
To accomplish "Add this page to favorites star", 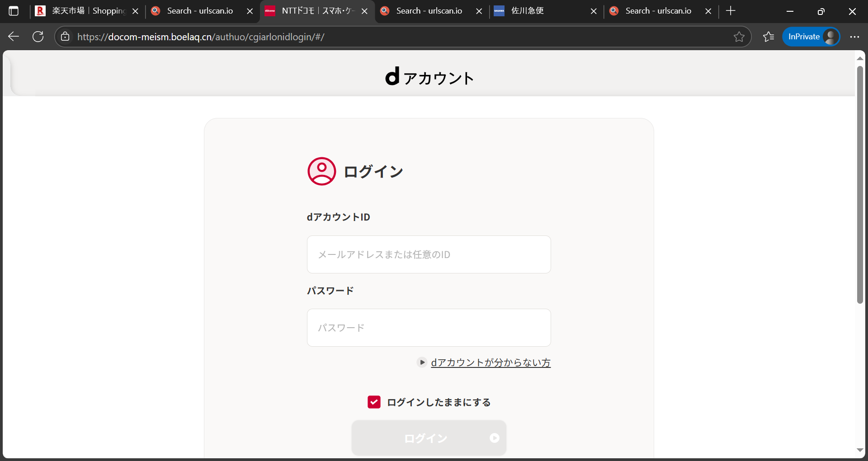I will [739, 37].
